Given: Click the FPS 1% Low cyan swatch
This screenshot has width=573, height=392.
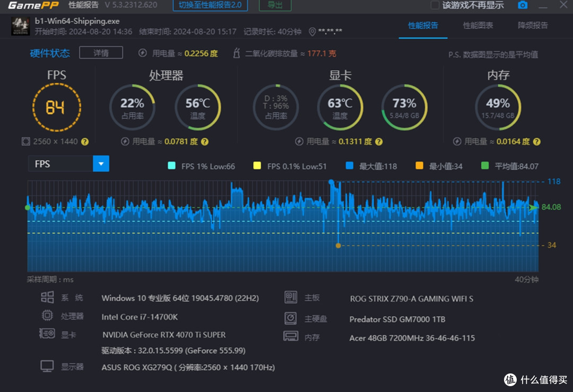Looking at the screenshot, I should pos(171,166).
